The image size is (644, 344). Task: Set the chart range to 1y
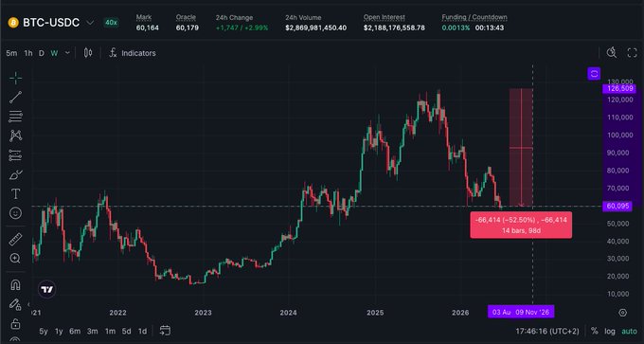(x=59, y=332)
